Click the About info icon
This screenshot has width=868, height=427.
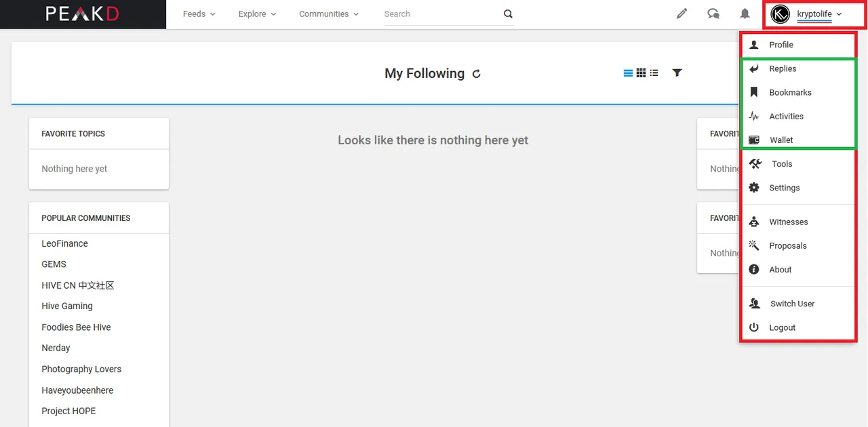754,269
